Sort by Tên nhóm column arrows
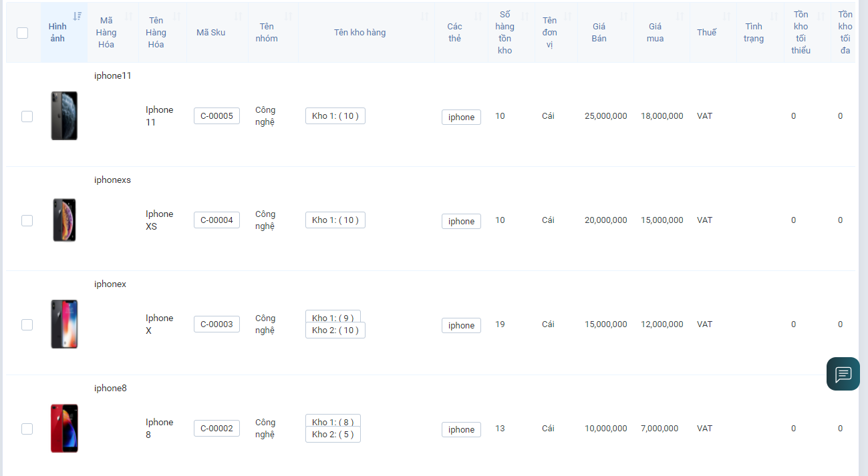The height and width of the screenshot is (476, 868). [289, 16]
